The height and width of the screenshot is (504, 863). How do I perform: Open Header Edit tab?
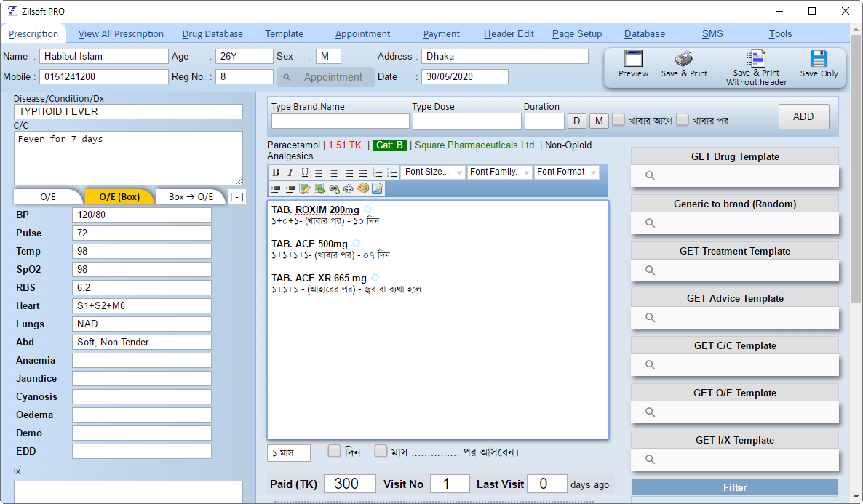pyautogui.click(x=509, y=34)
